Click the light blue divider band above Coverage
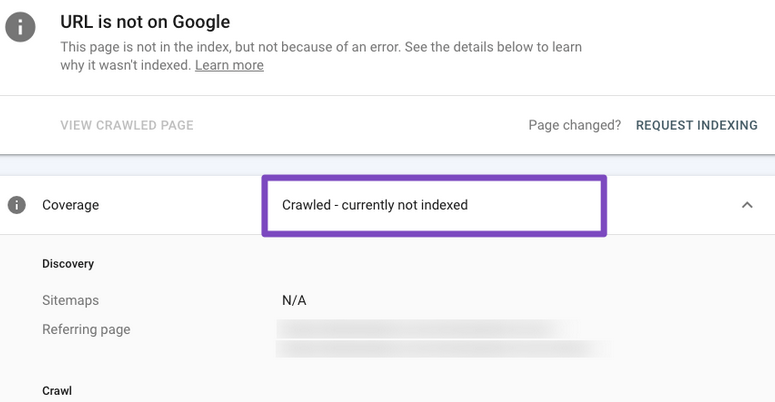 click(x=388, y=165)
